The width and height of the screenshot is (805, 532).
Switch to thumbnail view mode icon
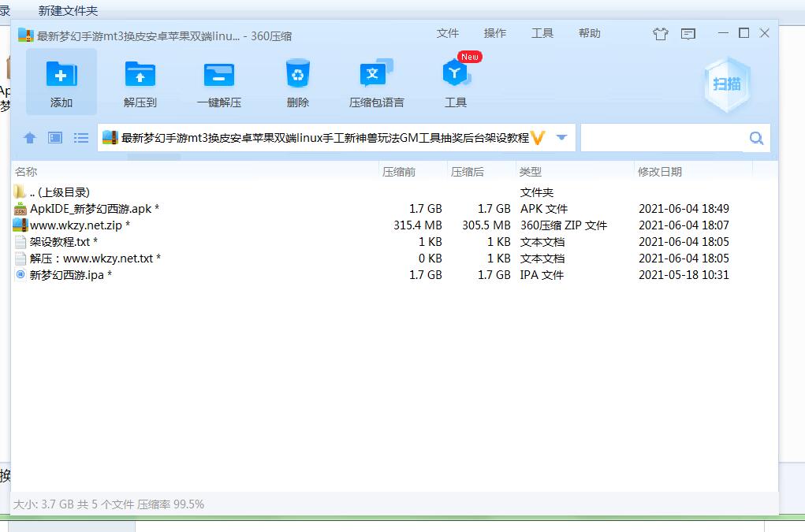tap(55, 138)
